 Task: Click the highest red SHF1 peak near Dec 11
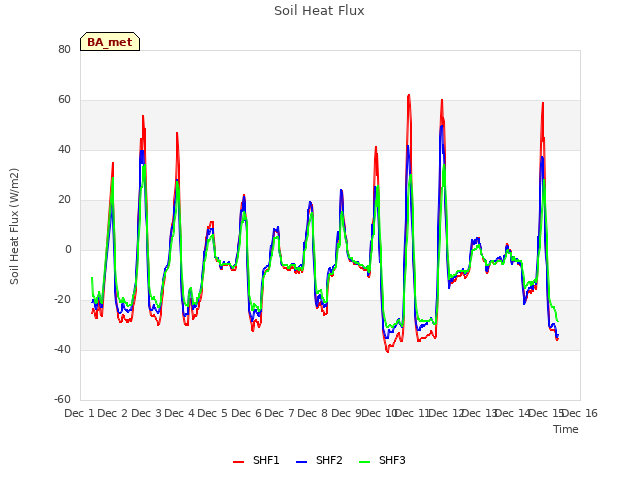click(409, 95)
